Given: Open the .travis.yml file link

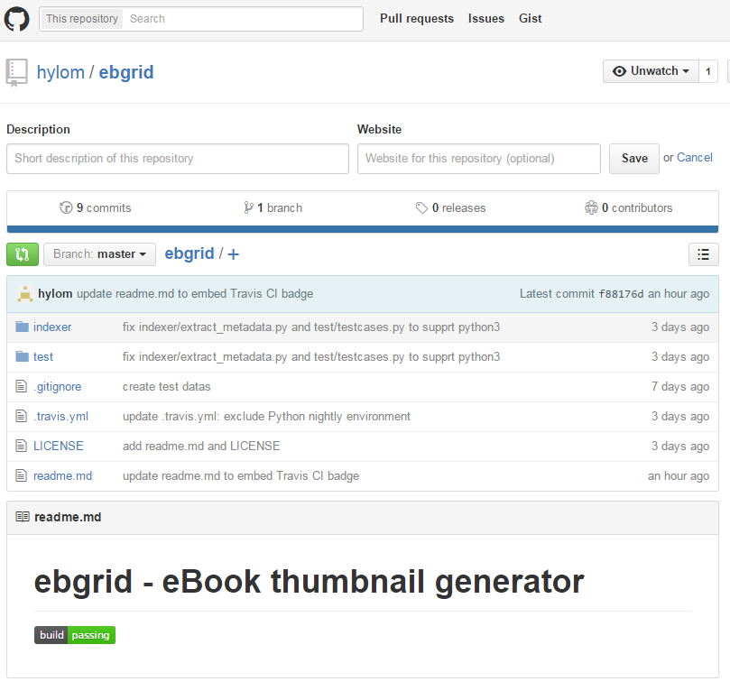Looking at the screenshot, I should point(61,417).
